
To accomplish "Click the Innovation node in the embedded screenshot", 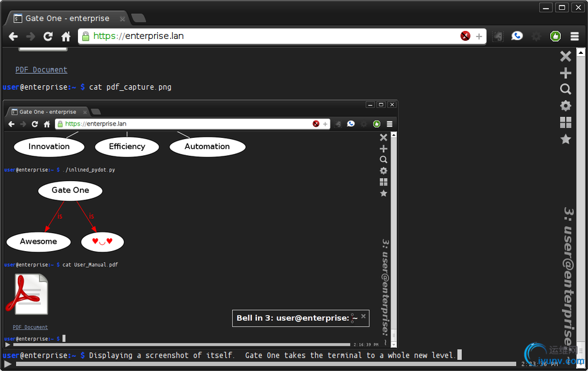I will pos(49,147).
